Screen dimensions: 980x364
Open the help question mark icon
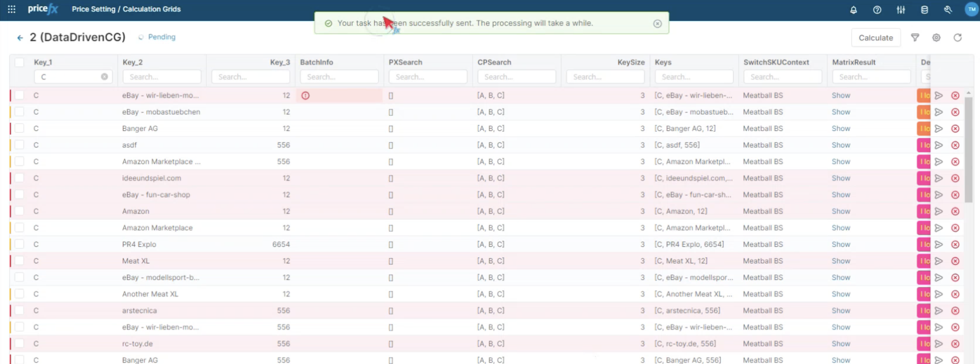point(877,10)
